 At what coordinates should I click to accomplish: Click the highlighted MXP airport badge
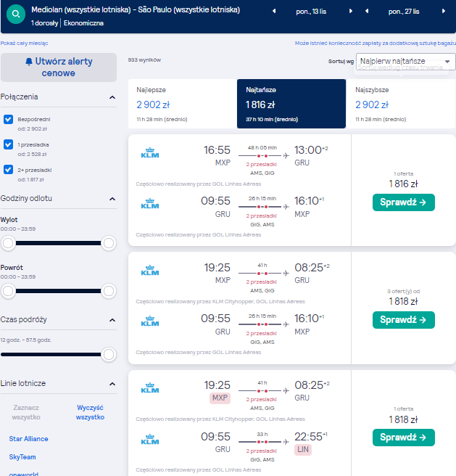click(x=220, y=398)
